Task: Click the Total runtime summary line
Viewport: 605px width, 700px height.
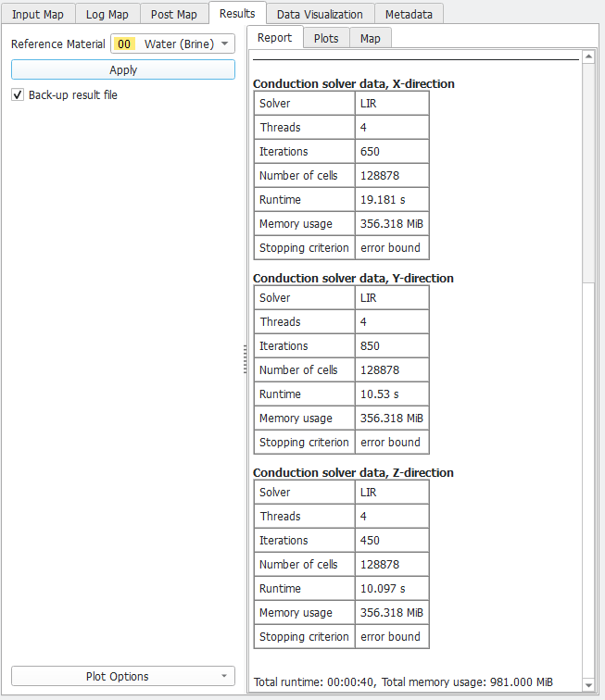Action: pyautogui.click(x=403, y=681)
